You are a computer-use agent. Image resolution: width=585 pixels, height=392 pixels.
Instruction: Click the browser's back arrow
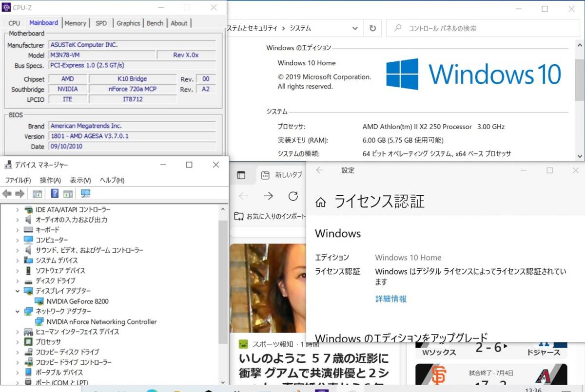pyautogui.click(x=243, y=196)
